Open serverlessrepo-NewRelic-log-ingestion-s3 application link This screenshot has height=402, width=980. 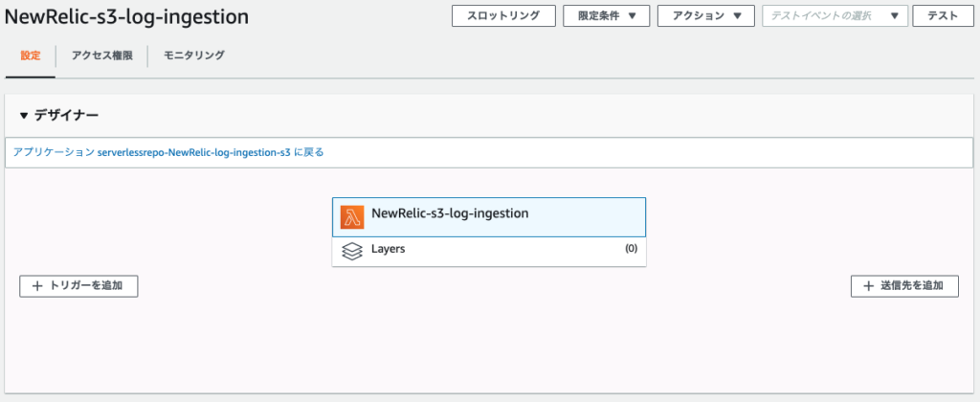point(194,152)
